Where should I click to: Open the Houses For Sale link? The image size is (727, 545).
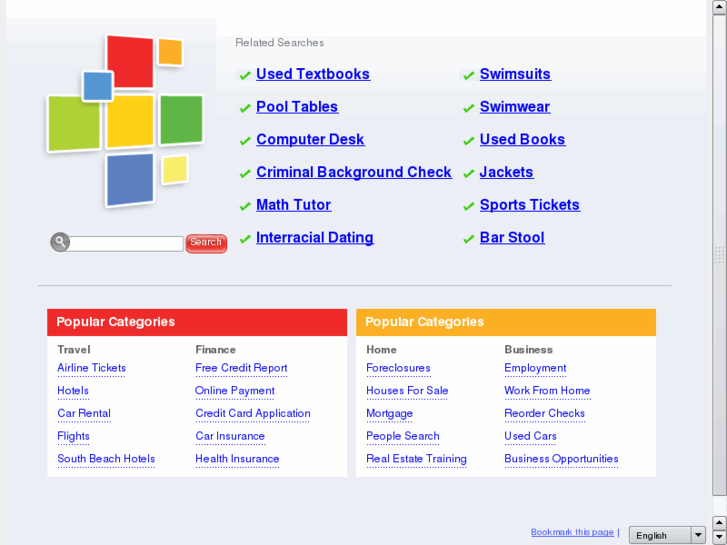click(x=407, y=391)
